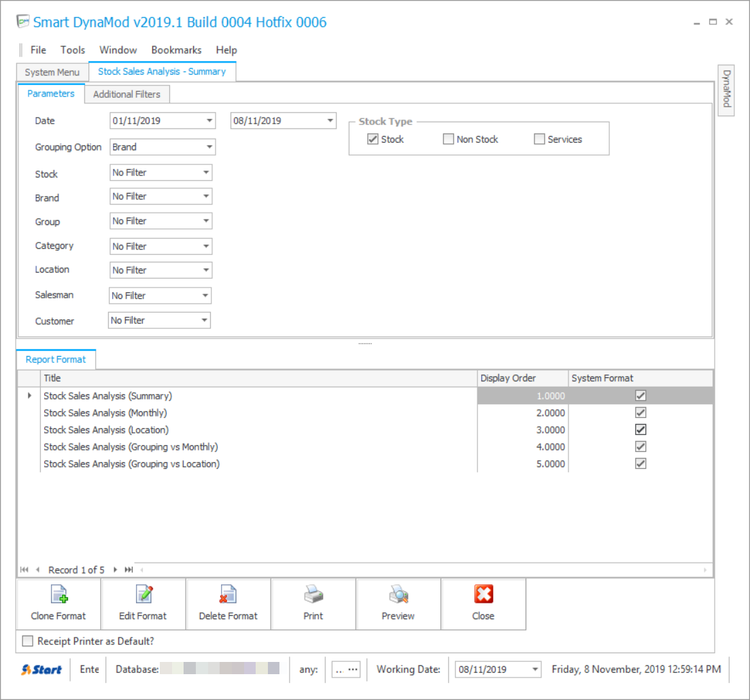Open the Grouping Option Brand dropdown
The width and height of the screenshot is (750, 700).
[x=209, y=147]
